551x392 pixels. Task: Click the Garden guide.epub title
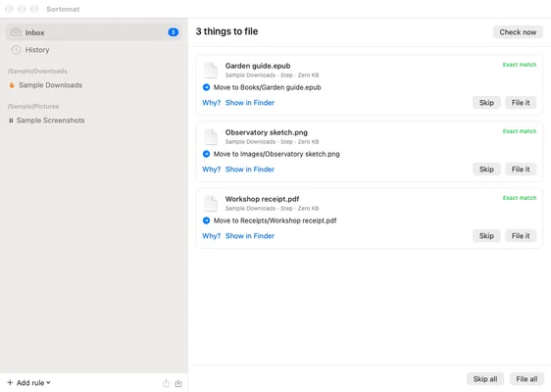258,66
